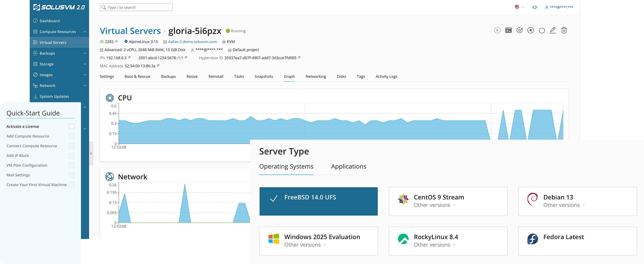Copy the IP 192.168.0.3
The image size is (644, 264).
(129, 57)
